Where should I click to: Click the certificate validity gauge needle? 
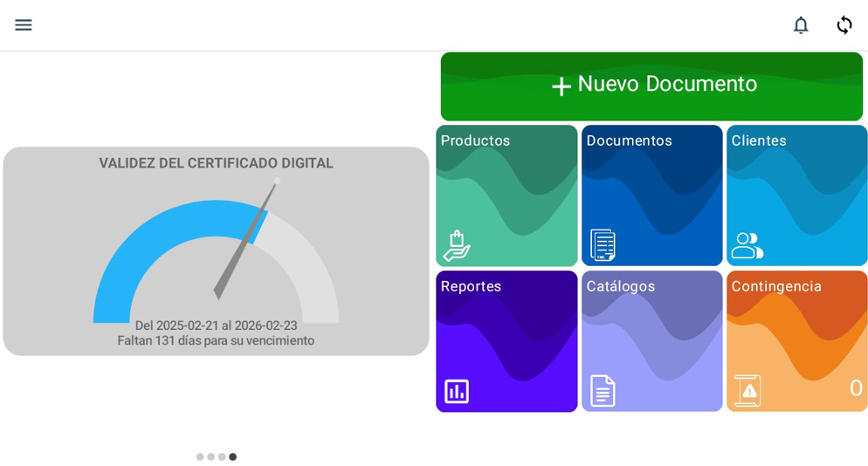pos(246,240)
